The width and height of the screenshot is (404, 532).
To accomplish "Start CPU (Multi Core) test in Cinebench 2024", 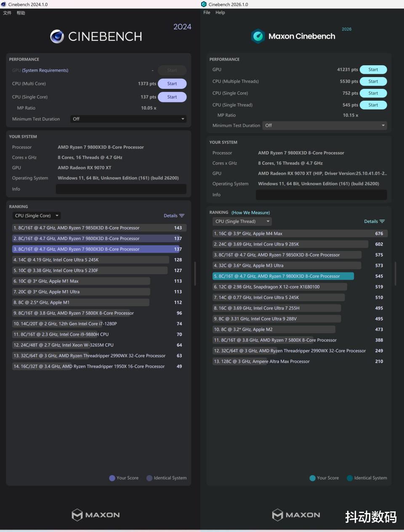I will point(172,84).
